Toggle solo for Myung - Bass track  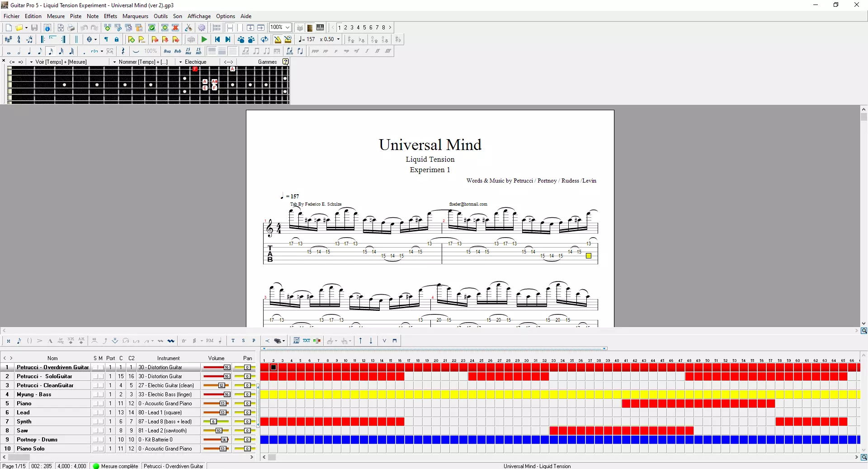[95, 394]
